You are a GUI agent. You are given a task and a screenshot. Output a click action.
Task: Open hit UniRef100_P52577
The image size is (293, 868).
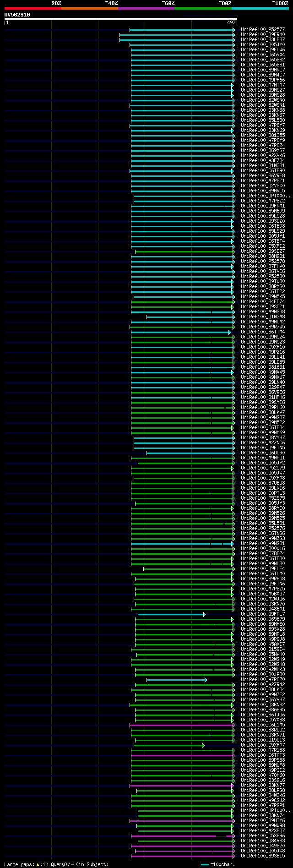263,30
